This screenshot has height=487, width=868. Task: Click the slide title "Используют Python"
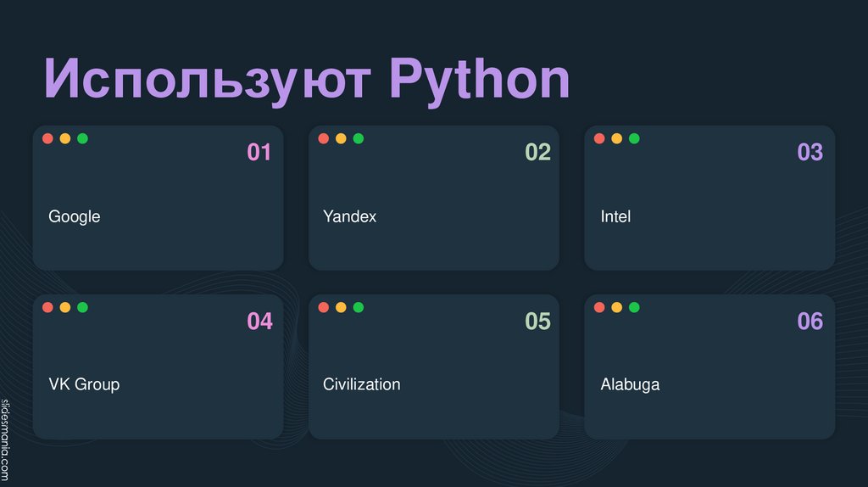pyautogui.click(x=307, y=81)
